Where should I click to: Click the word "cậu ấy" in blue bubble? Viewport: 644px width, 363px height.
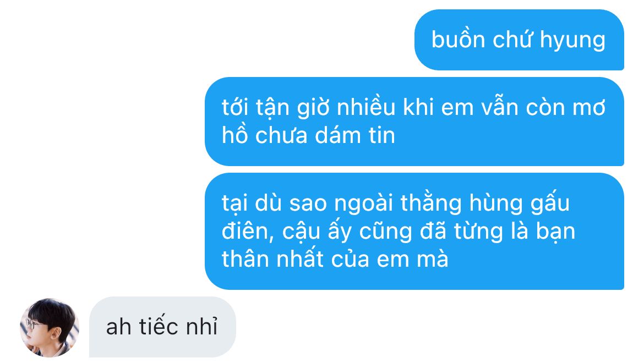tap(317, 232)
